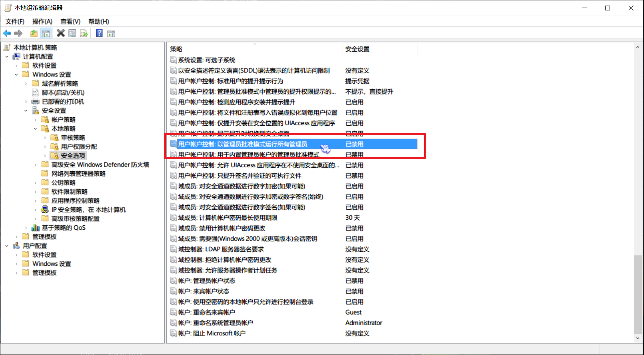Click the Forward arrow in the toolbar
Image resolution: width=644 pixels, height=355 pixels.
pyautogui.click(x=18, y=34)
